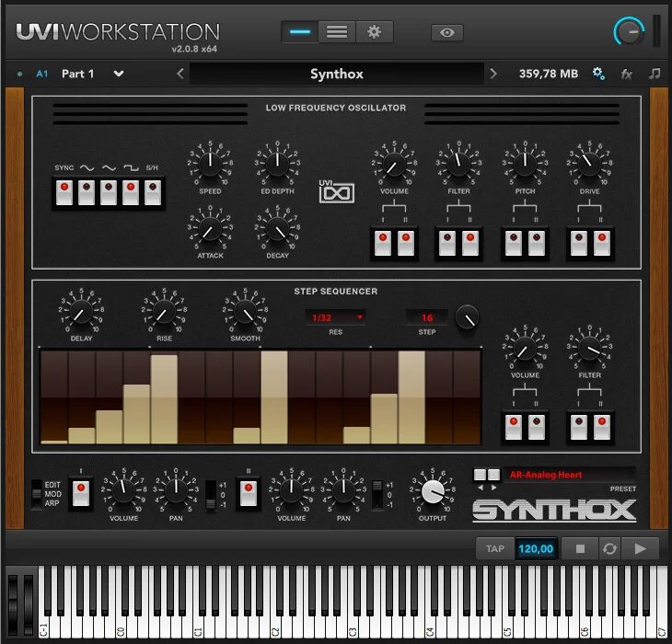
Task: Select LFO triangle wave switch
Action: (x=109, y=192)
